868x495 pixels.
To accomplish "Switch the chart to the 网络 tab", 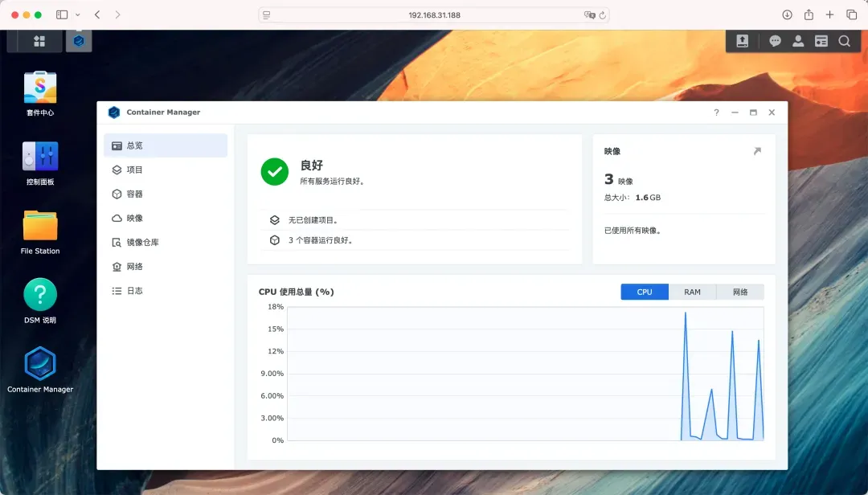I will (740, 292).
